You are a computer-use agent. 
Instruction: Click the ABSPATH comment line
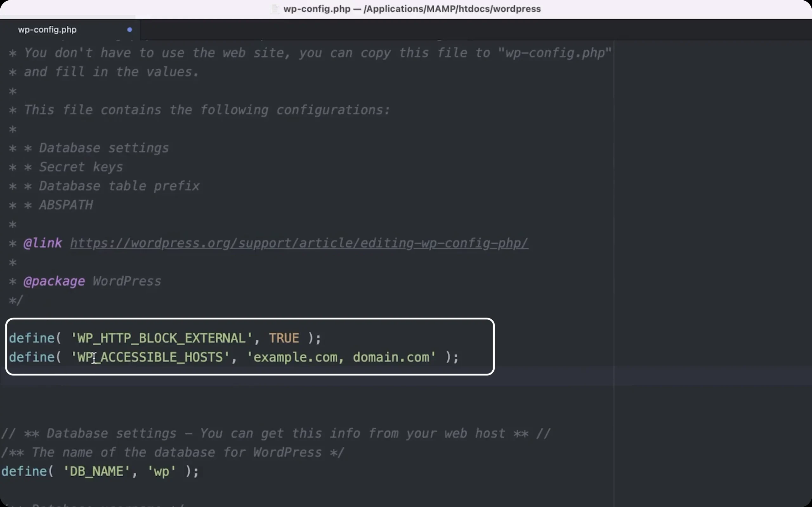click(51, 205)
